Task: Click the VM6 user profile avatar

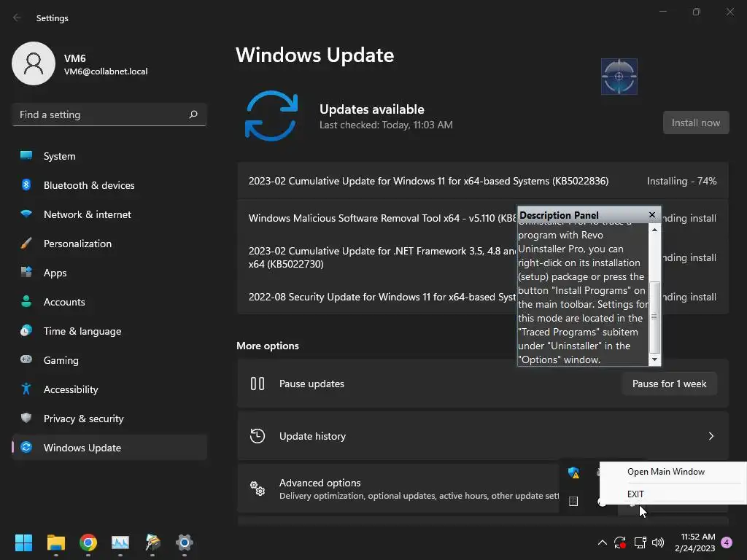Action: (34, 63)
